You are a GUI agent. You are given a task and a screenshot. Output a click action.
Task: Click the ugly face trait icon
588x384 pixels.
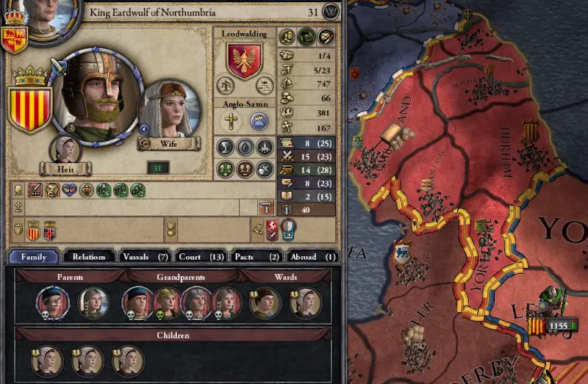click(52, 190)
